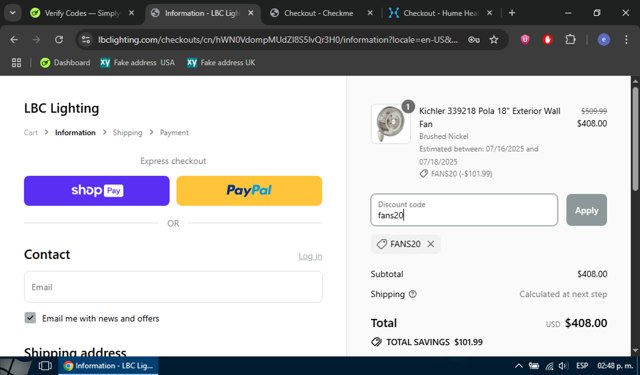This screenshot has width=640, height=375.
Task: Select the Information breadcrumb step
Action: [x=75, y=133]
